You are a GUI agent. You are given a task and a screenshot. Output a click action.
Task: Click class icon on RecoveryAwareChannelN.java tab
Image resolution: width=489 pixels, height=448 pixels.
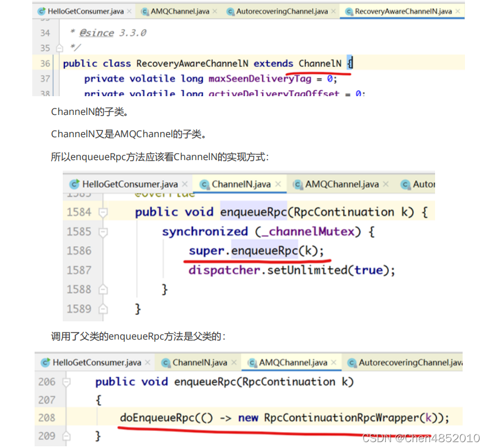[x=349, y=12]
